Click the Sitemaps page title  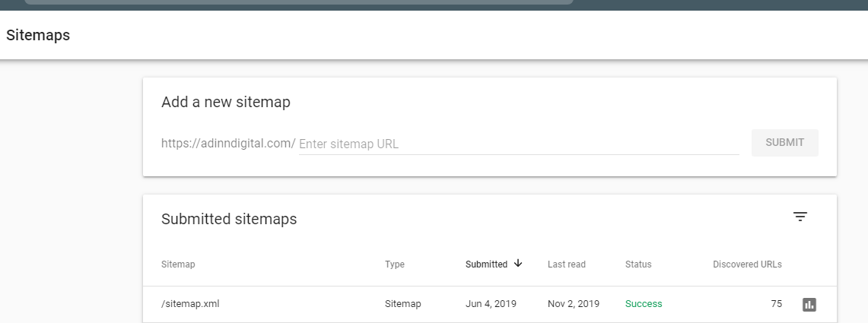click(38, 35)
